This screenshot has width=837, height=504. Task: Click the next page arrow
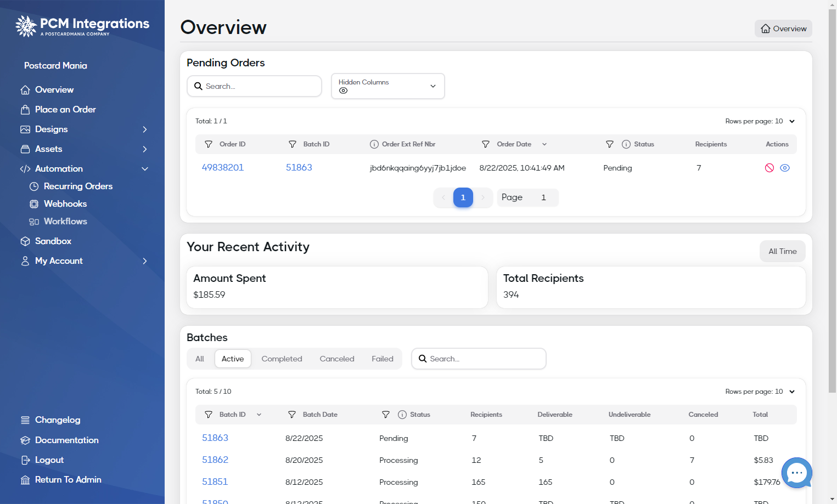(x=483, y=197)
